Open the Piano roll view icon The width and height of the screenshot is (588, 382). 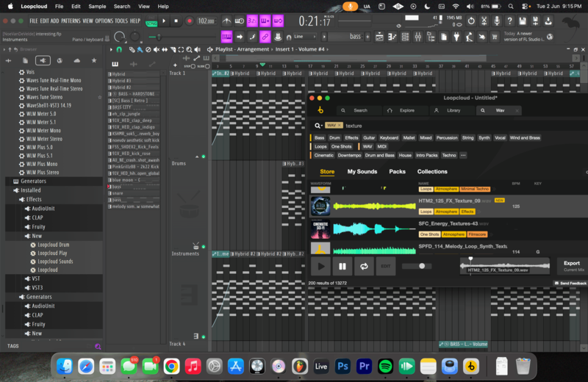[x=392, y=37]
